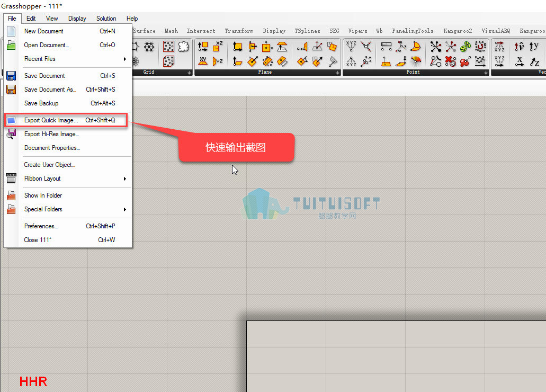Click the Save Document floppy disk icon
Viewport: 546px width, 392px height.
coord(11,76)
